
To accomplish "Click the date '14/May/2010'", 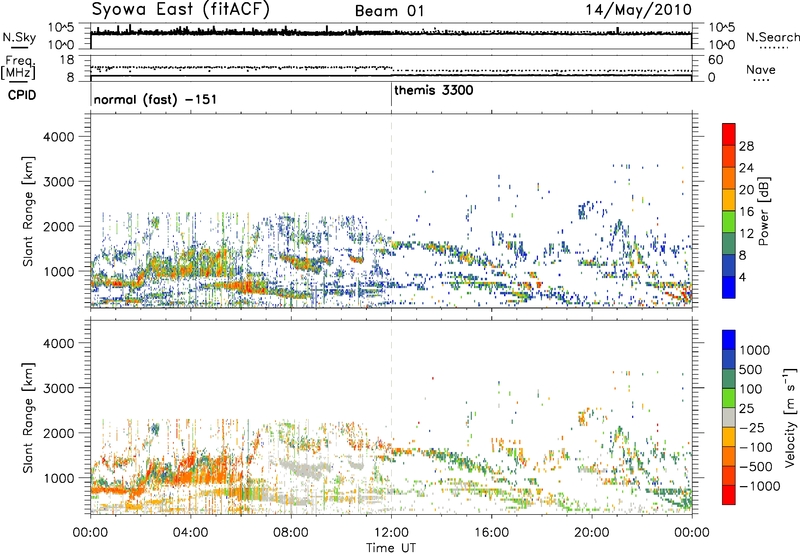I will (x=638, y=10).
